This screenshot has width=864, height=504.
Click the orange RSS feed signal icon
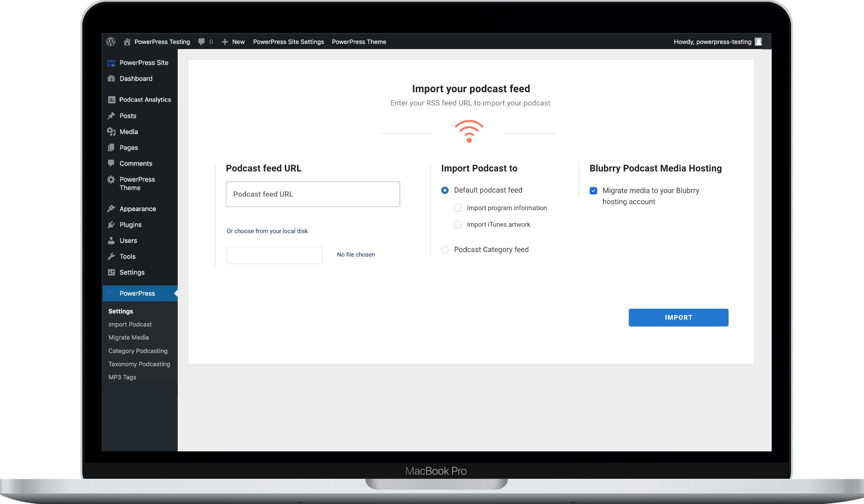coord(469,131)
